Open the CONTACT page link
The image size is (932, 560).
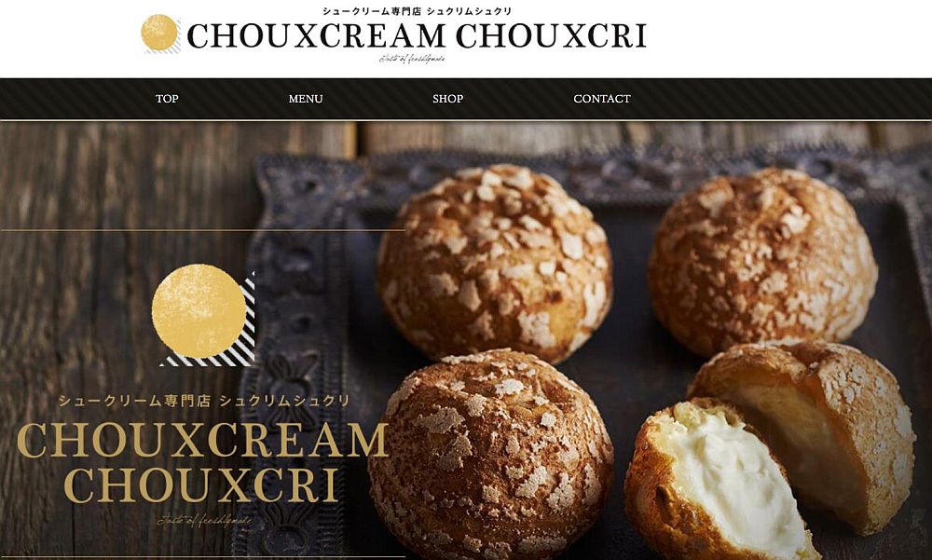click(x=601, y=99)
